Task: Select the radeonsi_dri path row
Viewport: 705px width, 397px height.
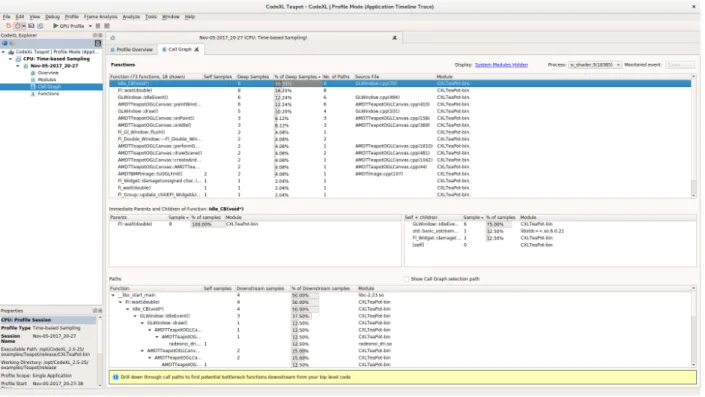Action: 400,344
